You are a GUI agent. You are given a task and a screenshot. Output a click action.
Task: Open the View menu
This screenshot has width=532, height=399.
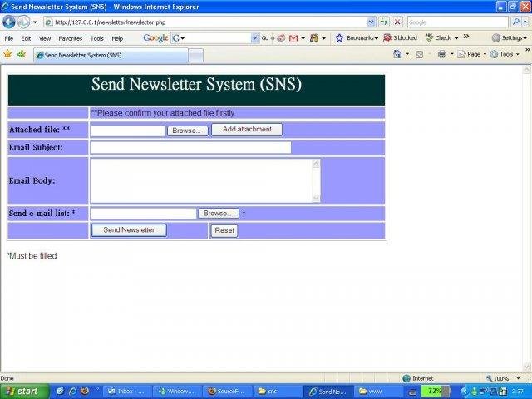44,39
